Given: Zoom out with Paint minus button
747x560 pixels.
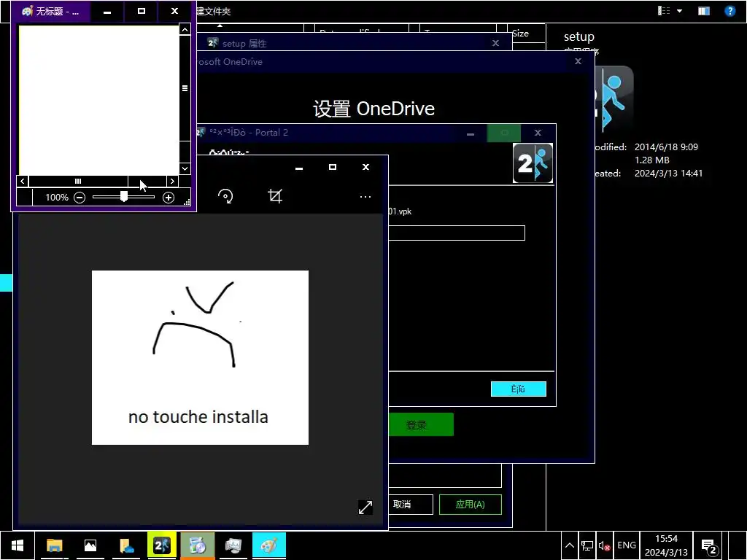Looking at the screenshot, I should tap(80, 197).
